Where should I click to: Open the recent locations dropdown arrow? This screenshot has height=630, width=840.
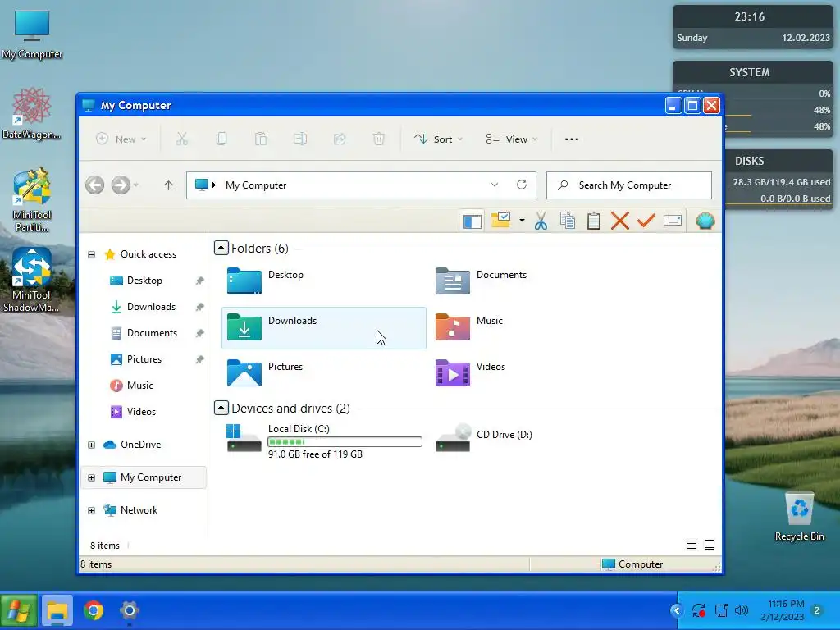click(136, 185)
